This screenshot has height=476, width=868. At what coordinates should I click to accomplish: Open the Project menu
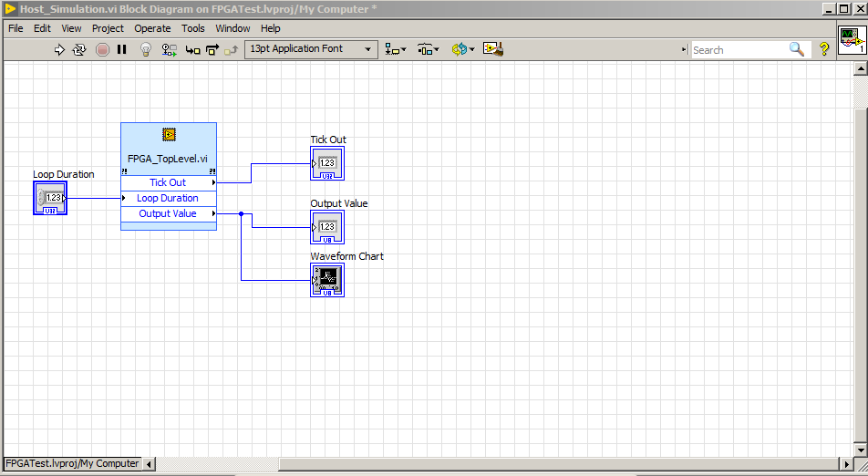point(108,28)
